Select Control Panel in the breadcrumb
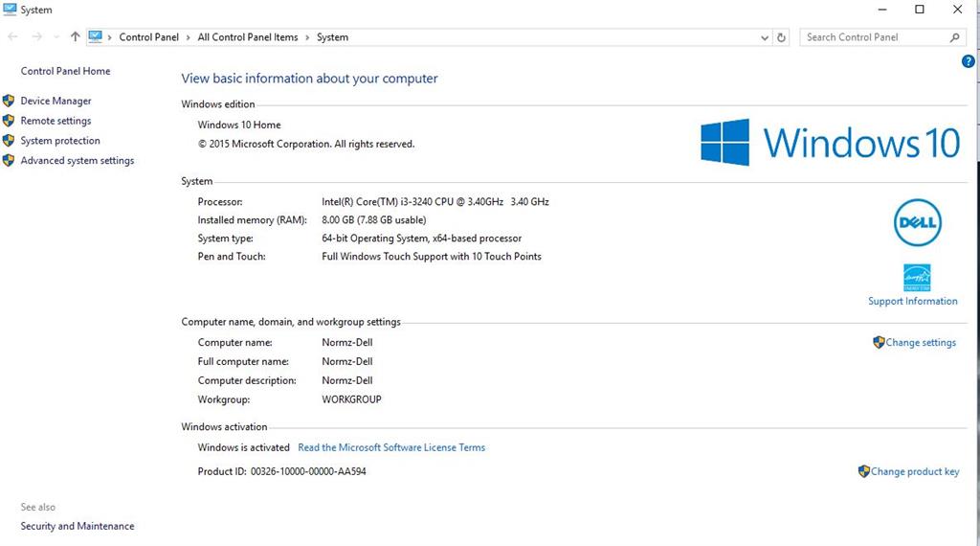980x546 pixels. click(148, 37)
